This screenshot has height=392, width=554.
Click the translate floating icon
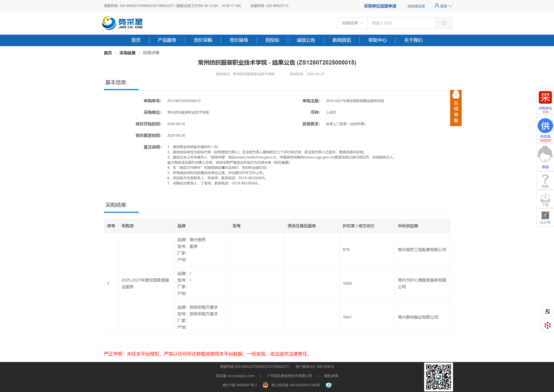pyautogui.click(x=547, y=311)
